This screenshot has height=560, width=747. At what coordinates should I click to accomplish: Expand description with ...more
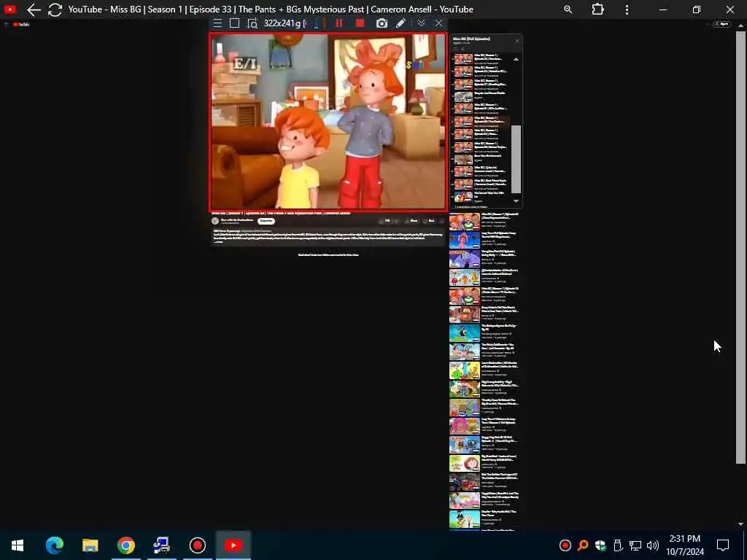(x=218, y=242)
